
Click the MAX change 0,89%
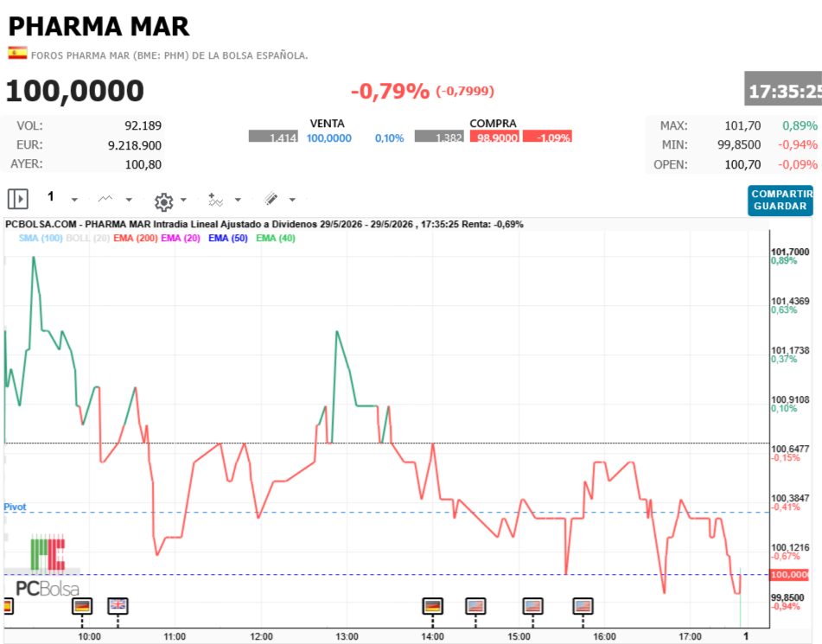800,126
